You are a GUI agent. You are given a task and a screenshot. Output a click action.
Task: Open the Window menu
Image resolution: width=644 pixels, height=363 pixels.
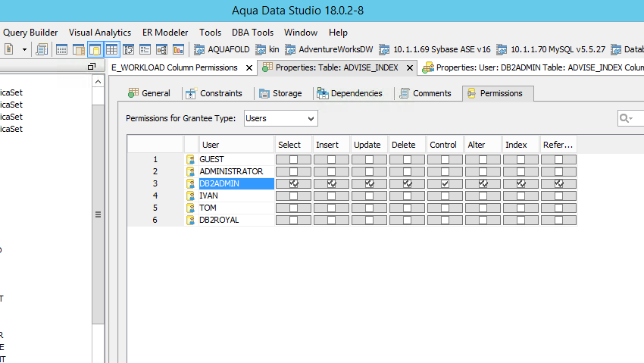point(301,33)
